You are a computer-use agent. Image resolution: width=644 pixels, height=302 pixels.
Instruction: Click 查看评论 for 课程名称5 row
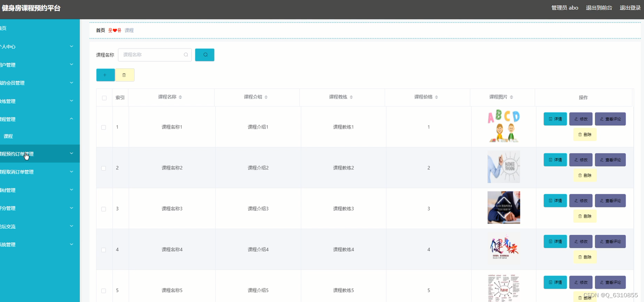pos(610,282)
